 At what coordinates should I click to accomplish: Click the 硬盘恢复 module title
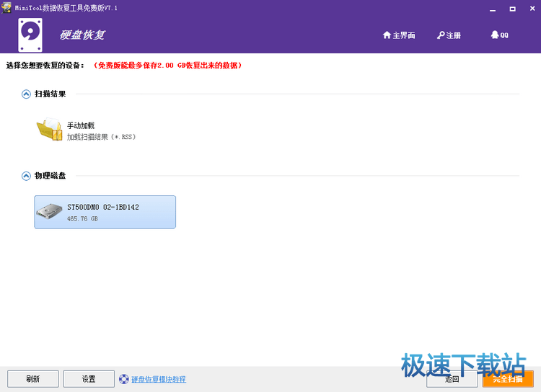click(x=82, y=35)
